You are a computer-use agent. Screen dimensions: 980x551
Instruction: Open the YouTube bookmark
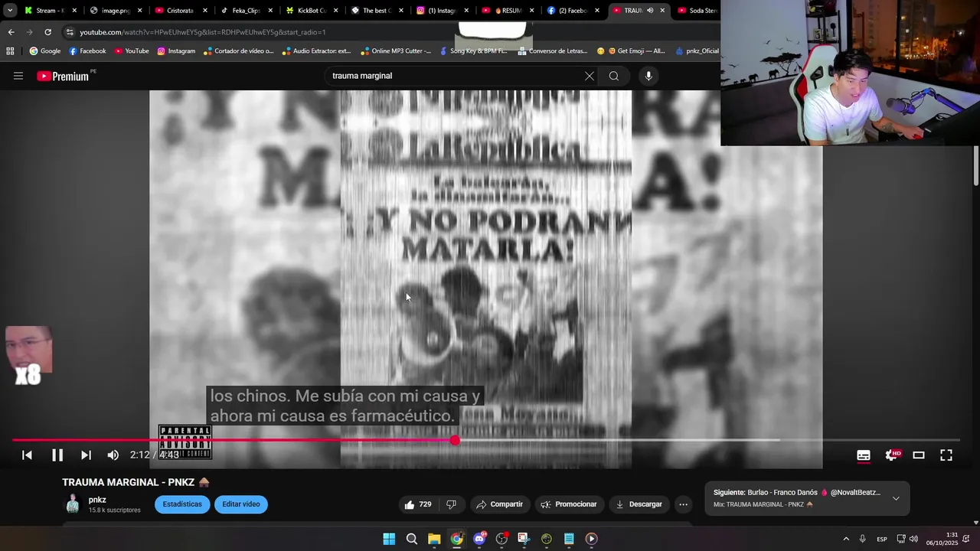[x=132, y=51]
